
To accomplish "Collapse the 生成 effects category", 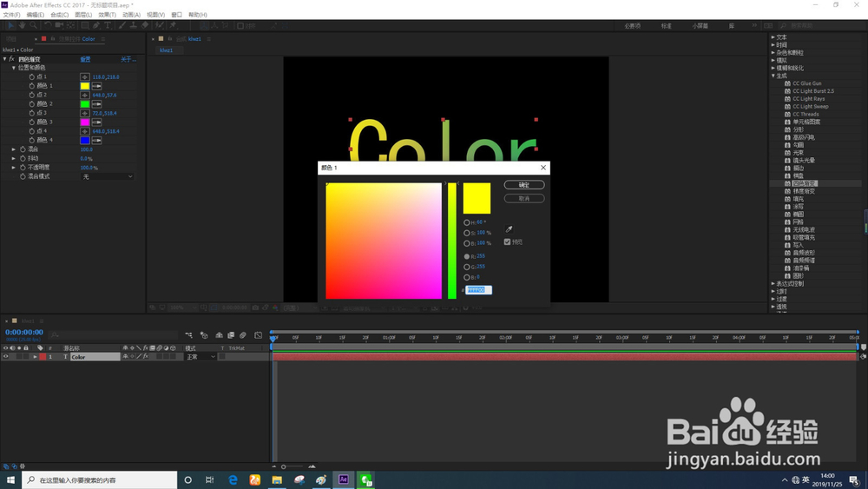I will click(773, 76).
